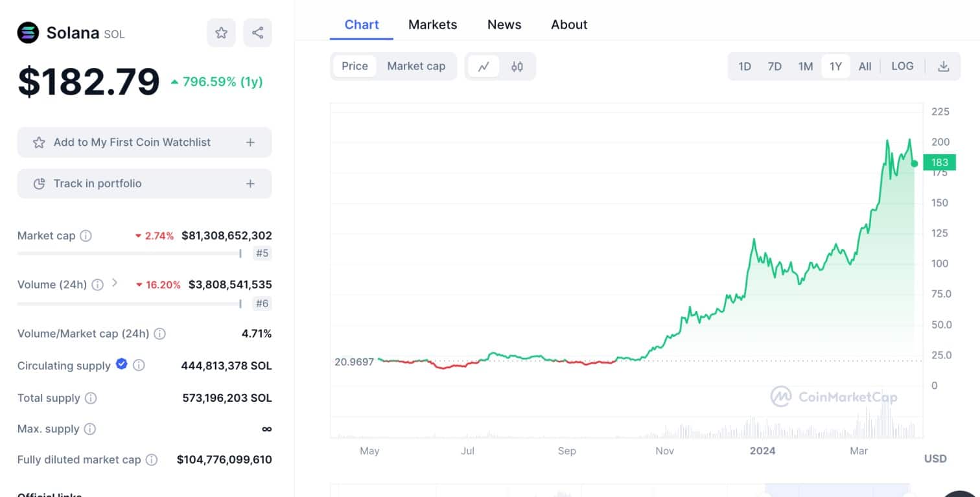This screenshot has width=980, height=497.
Task: Set chart range to All
Action: pyautogui.click(x=865, y=66)
